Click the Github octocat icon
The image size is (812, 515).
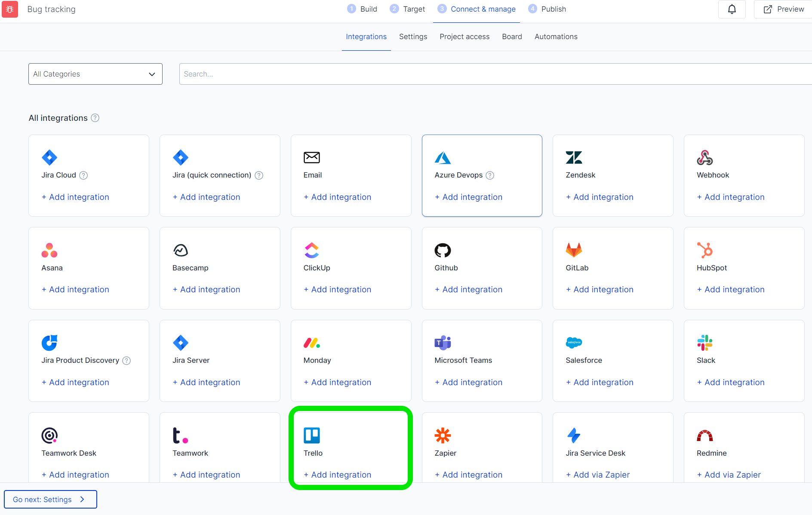pos(443,250)
